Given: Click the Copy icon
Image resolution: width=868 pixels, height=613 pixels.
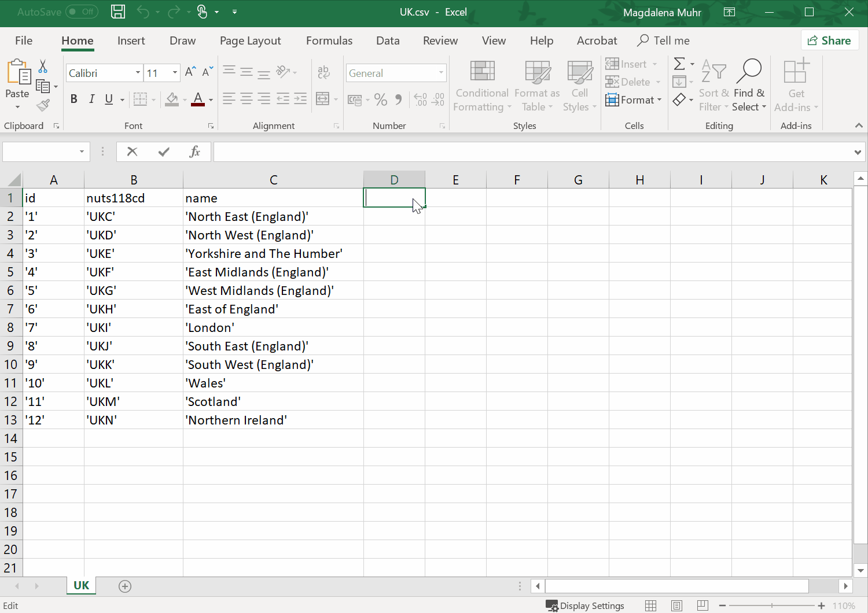Looking at the screenshot, I should click(x=43, y=86).
